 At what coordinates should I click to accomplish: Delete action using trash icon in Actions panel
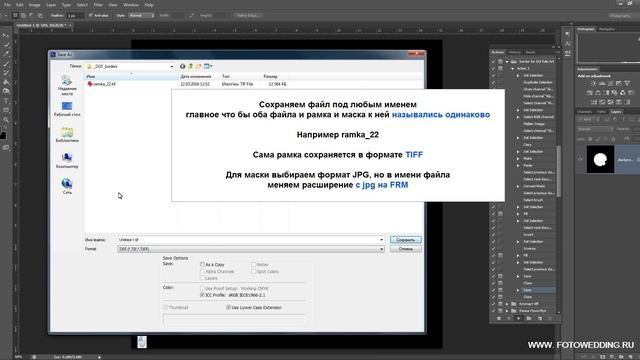coord(549,318)
